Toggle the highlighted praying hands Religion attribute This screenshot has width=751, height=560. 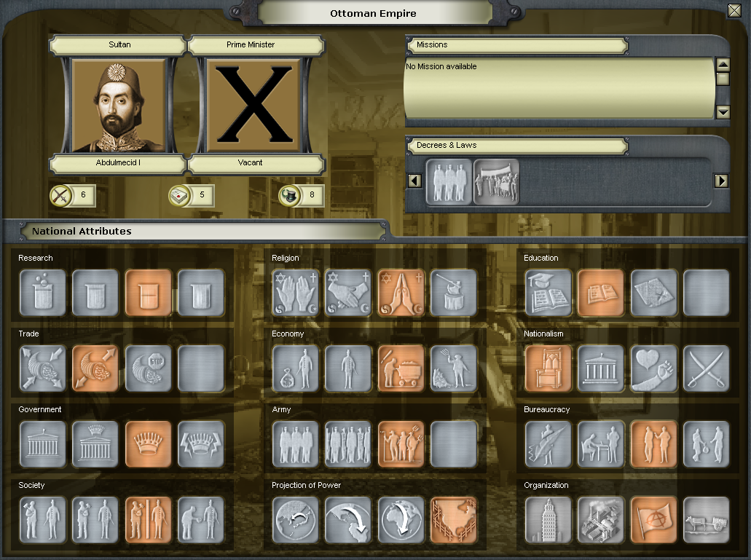point(401,293)
